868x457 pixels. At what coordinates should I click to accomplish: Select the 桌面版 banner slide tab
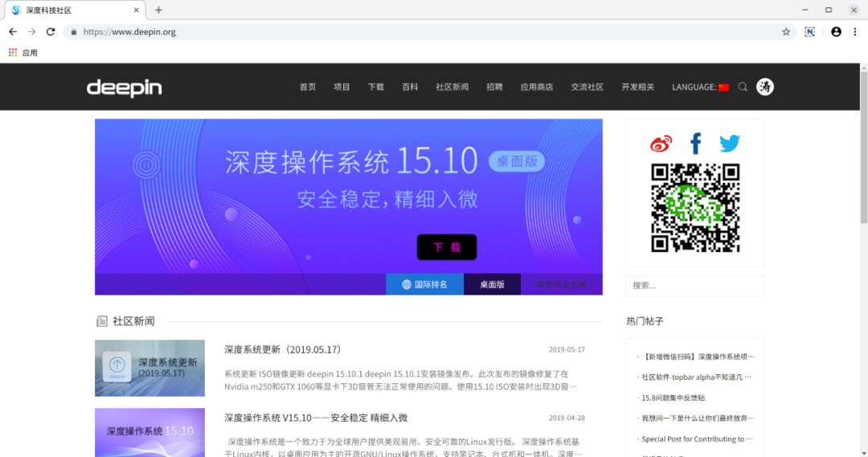pyautogui.click(x=492, y=284)
